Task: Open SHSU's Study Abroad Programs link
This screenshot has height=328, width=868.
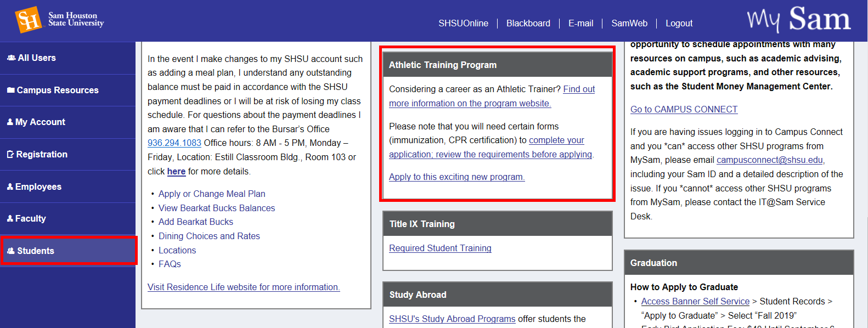Action: 452,319
